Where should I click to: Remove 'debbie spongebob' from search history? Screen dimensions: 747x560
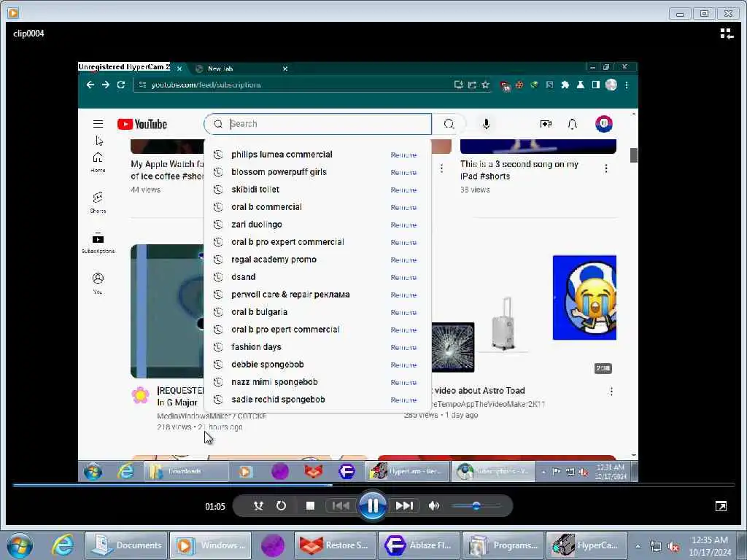click(403, 365)
